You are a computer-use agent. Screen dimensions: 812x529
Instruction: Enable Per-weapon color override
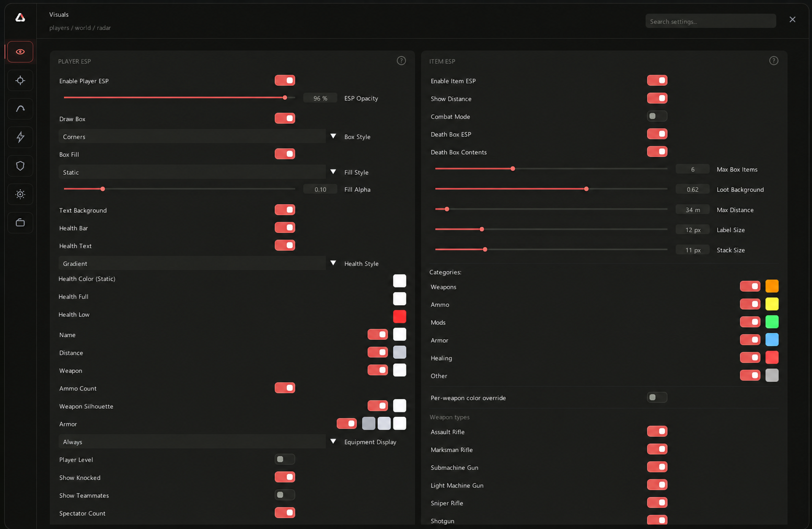[657, 397]
